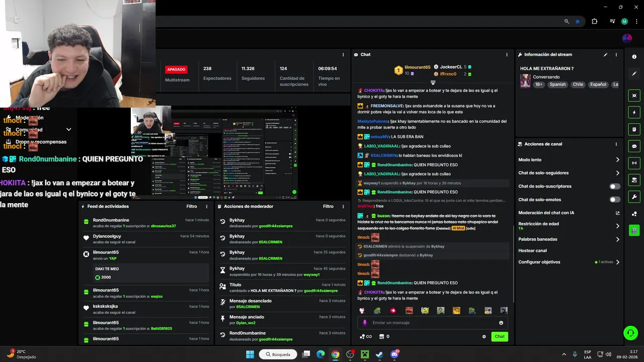Edit stream info with the pencil icon

point(606,54)
